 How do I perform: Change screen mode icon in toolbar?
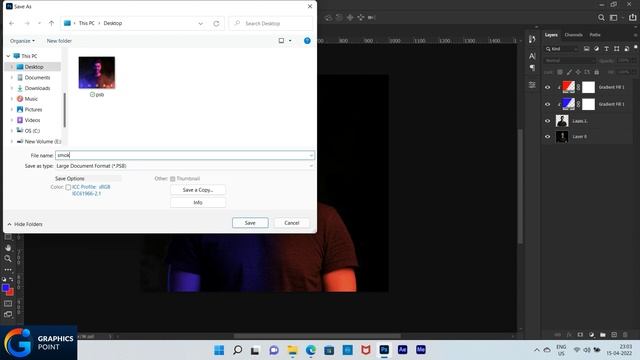click(8, 315)
